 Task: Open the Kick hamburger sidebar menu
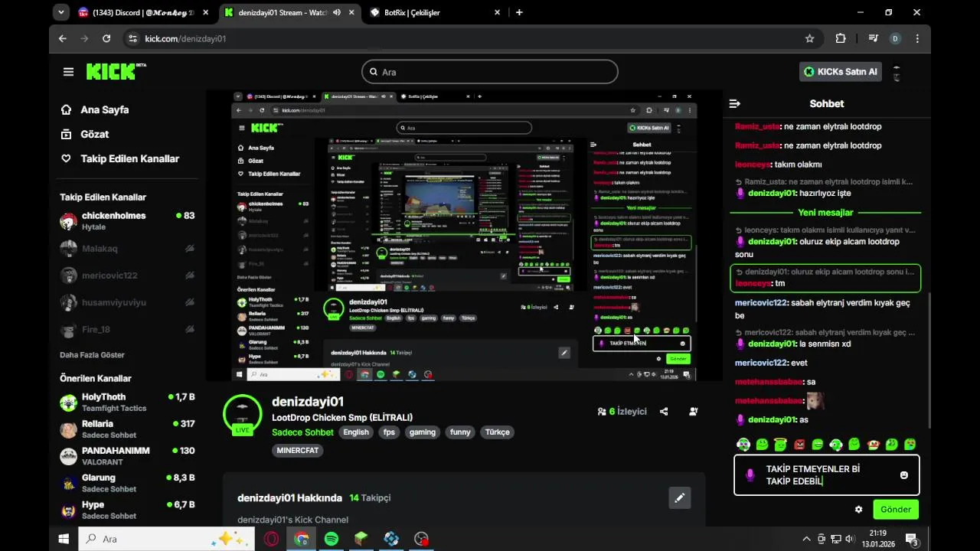68,72
